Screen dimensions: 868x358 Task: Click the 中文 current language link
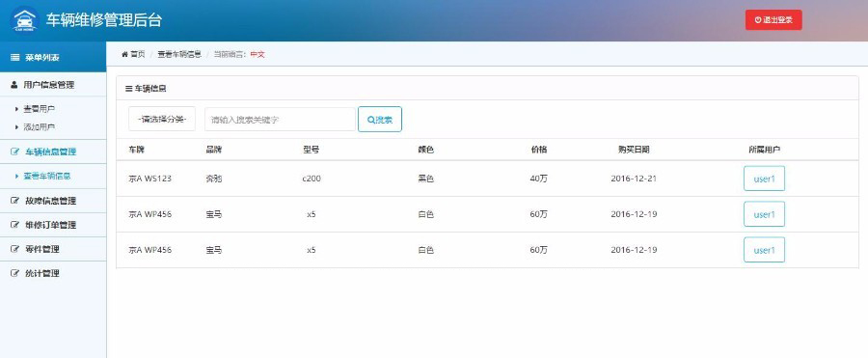(x=258, y=54)
